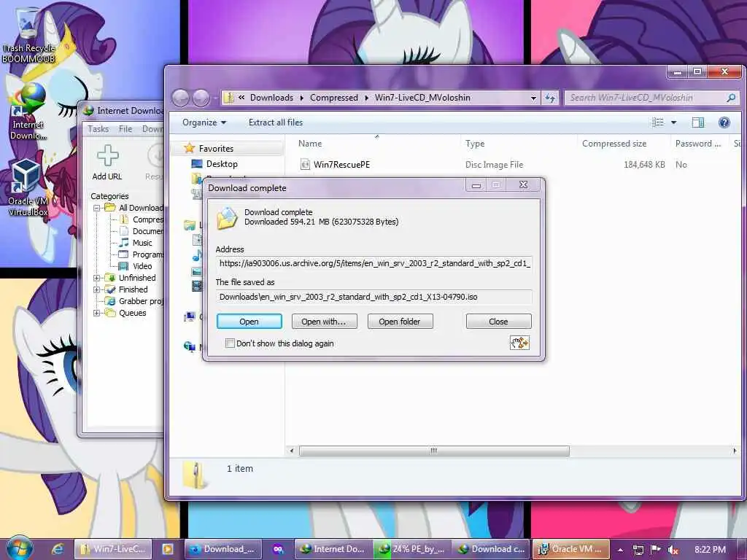Click the 'The file saved as' path field
This screenshot has width=747, height=560.
tap(374, 297)
